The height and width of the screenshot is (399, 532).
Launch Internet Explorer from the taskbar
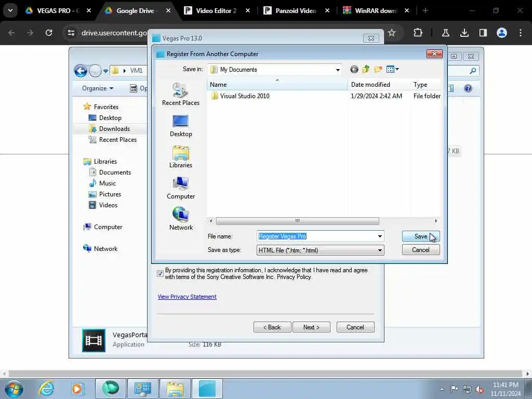click(46, 389)
